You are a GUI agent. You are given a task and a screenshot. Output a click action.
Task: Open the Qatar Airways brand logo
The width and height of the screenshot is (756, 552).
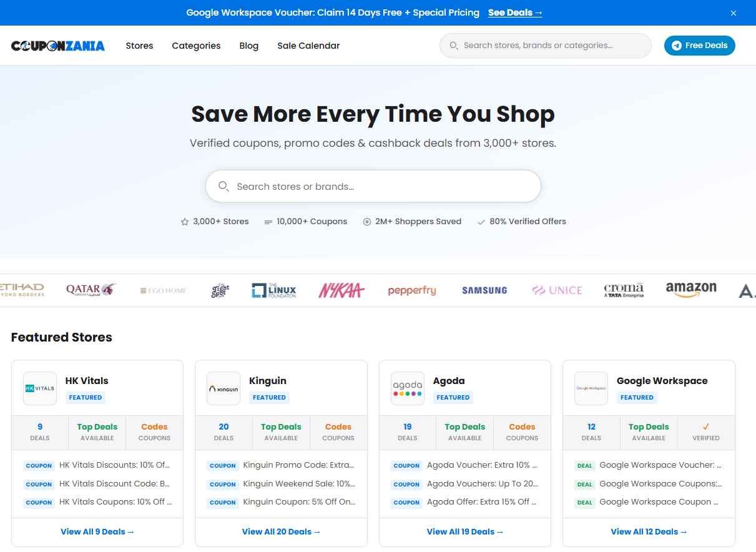click(x=91, y=290)
